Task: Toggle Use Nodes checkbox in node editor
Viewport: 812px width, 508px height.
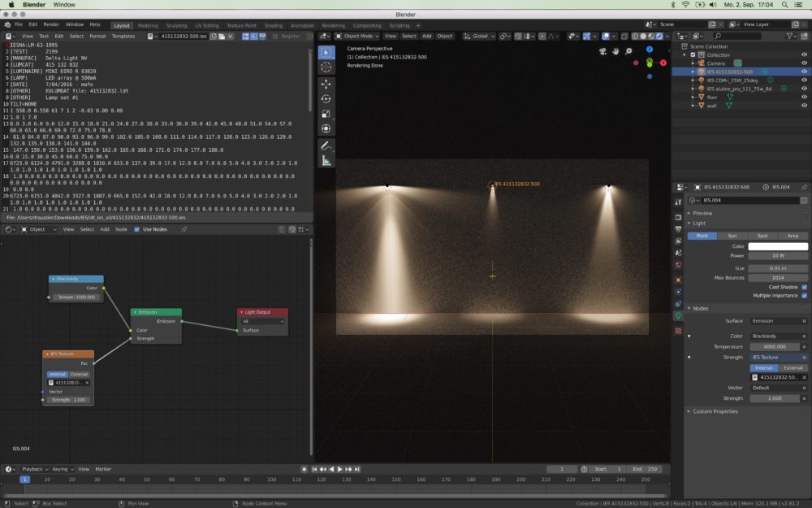Action: pos(136,229)
